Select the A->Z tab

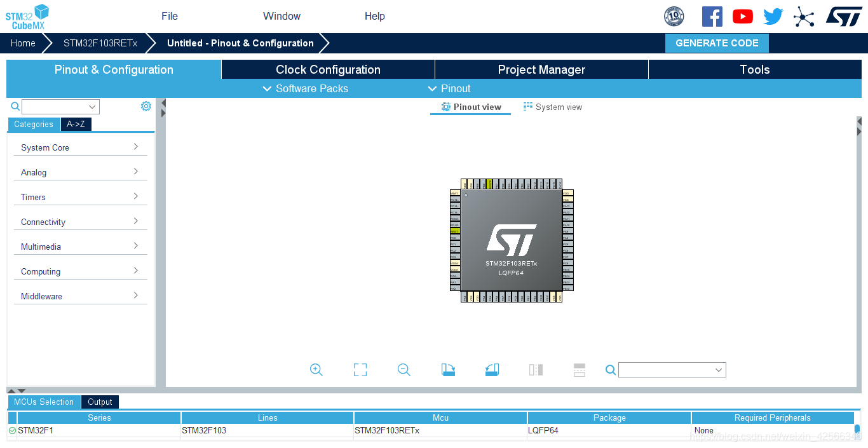click(x=76, y=125)
